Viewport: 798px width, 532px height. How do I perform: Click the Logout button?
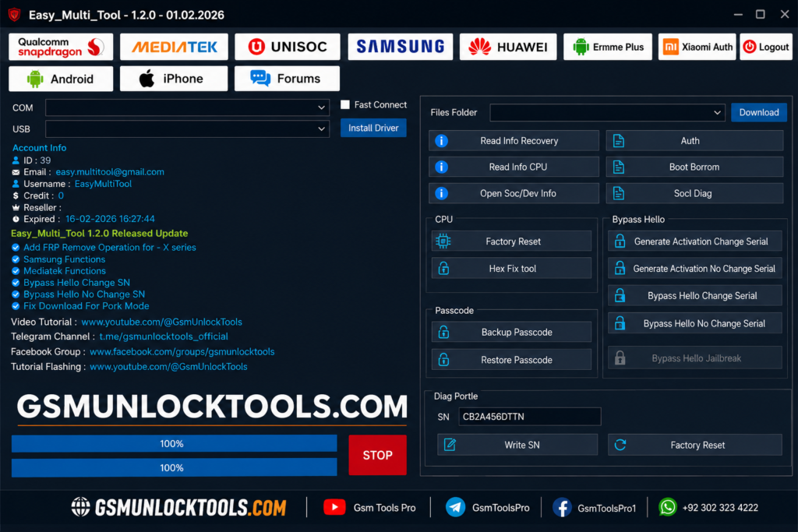point(766,47)
